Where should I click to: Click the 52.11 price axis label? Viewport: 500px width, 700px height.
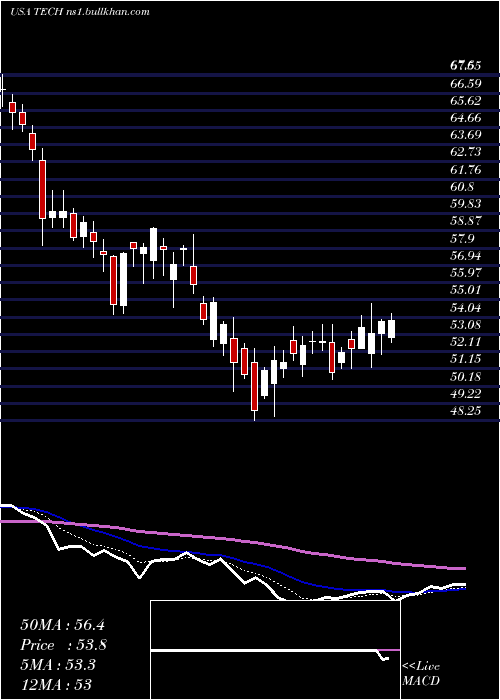(x=466, y=342)
